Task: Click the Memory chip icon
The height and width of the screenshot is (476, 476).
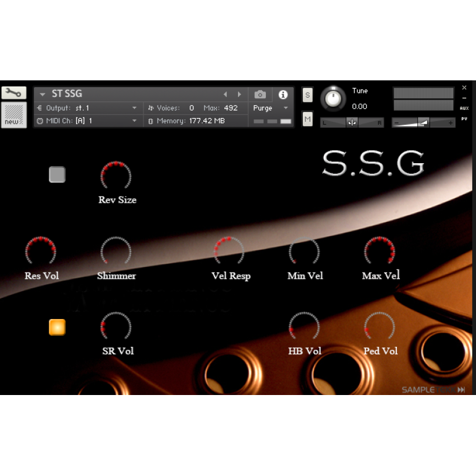Action: pyautogui.click(x=151, y=121)
